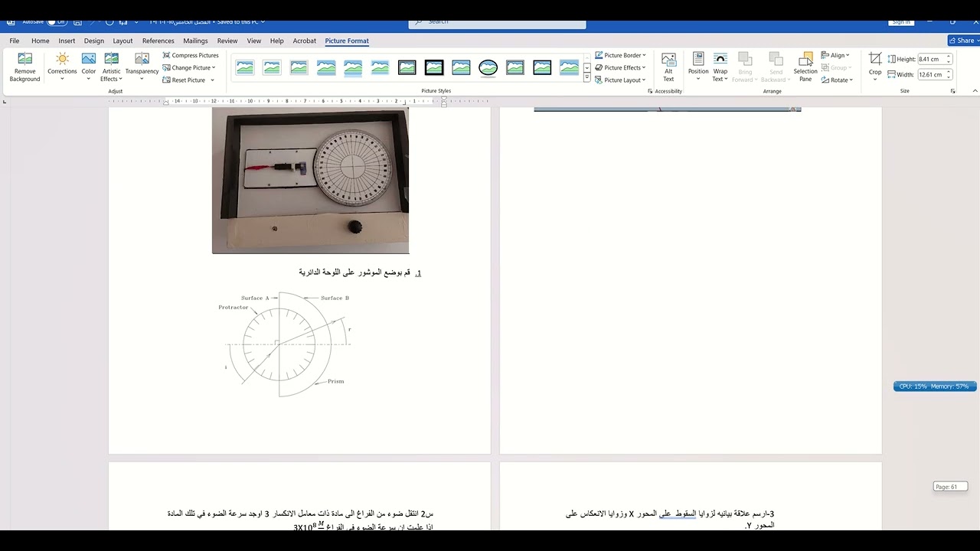This screenshot has width=980, height=551.
Task: Expand the Picture Styles gallery More arrow
Action: pyautogui.click(x=587, y=78)
